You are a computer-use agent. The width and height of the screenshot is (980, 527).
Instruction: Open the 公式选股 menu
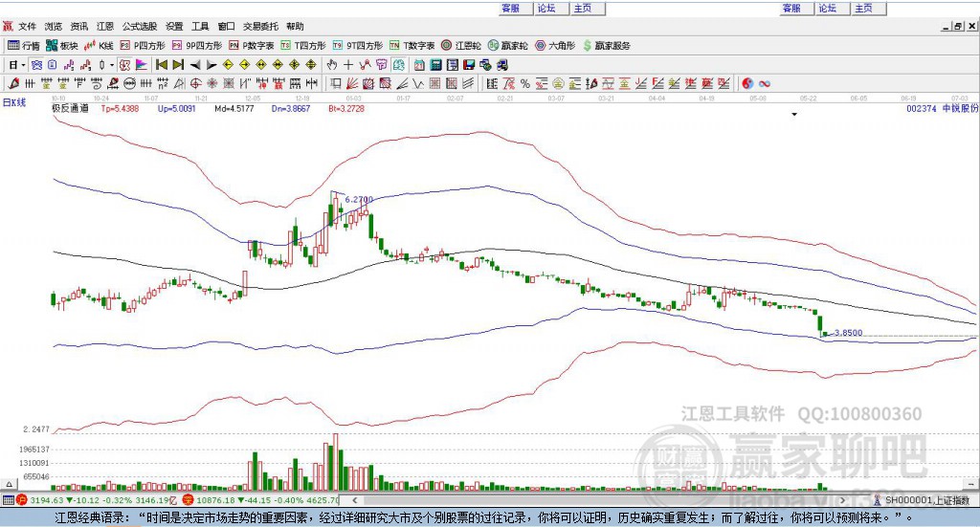tap(140, 26)
